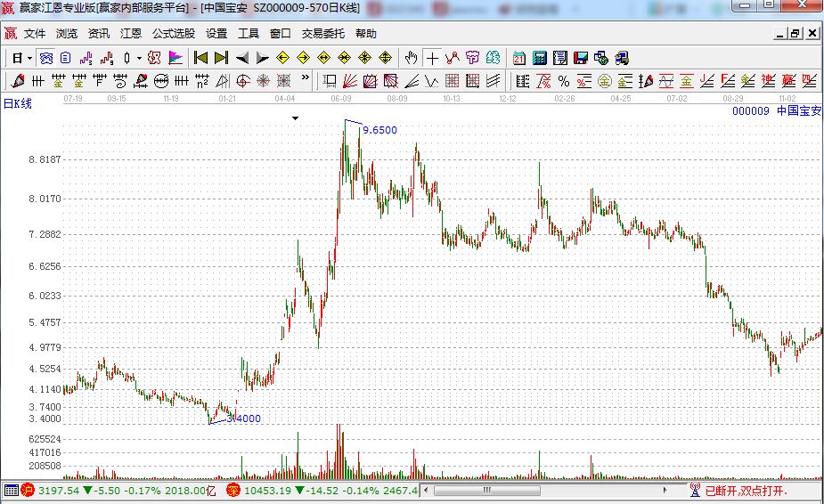Click the 9.6500 high price marker

coord(379,130)
